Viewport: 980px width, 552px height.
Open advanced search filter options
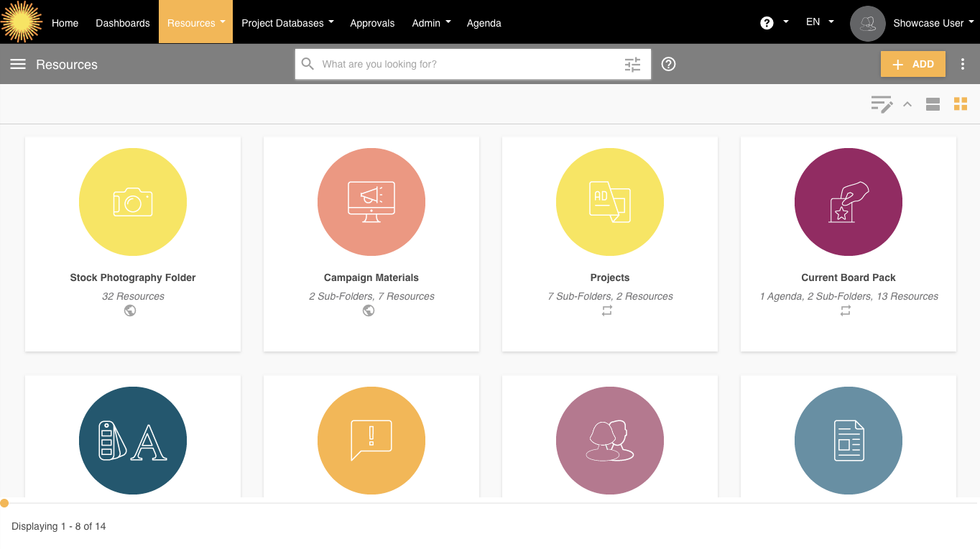coord(632,65)
